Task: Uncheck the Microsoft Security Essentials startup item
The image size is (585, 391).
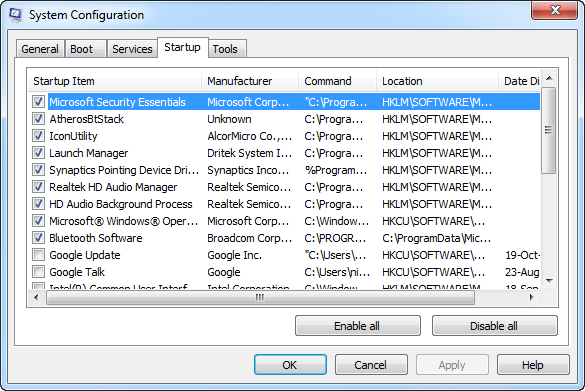Action: point(38,101)
